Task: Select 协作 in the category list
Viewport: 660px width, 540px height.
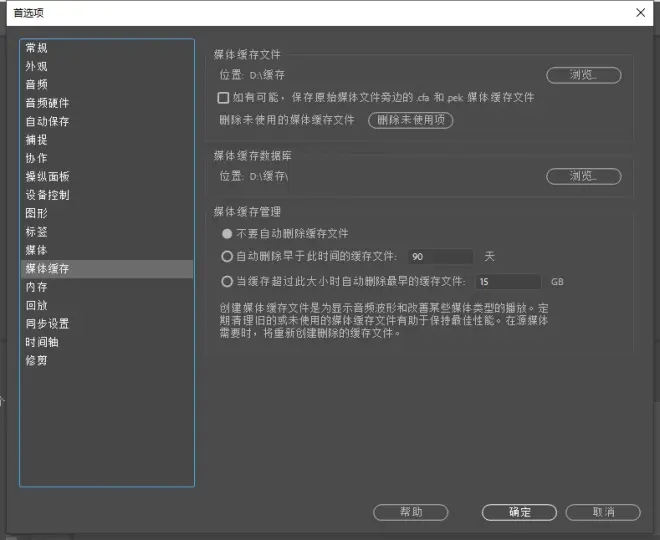Action: [x=107, y=158]
